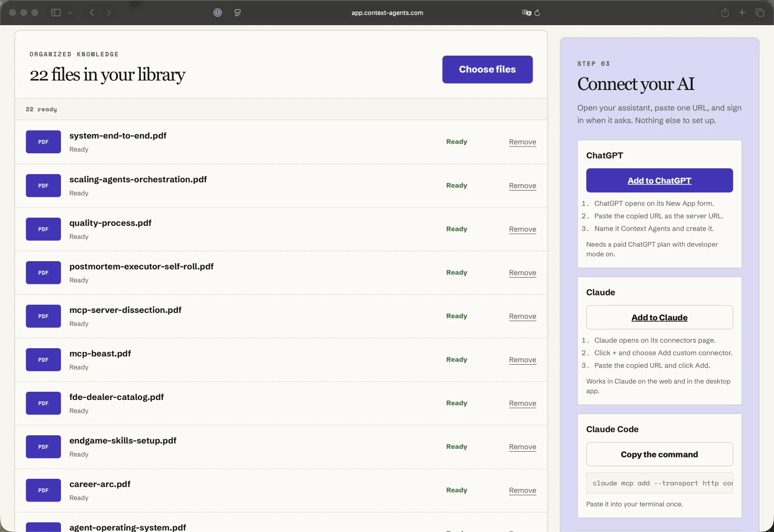Click the PDF icon for postmortem-executor-self-roll.pdf

pyautogui.click(x=44, y=273)
